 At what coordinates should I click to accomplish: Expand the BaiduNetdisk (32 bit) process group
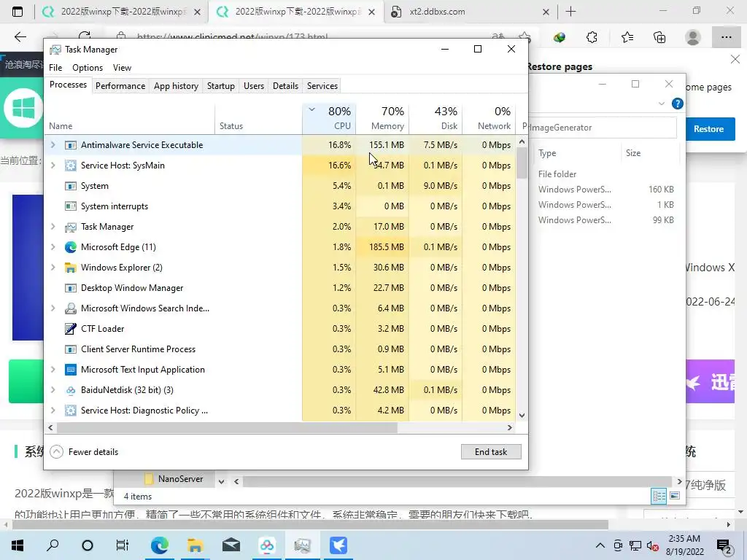coord(53,390)
